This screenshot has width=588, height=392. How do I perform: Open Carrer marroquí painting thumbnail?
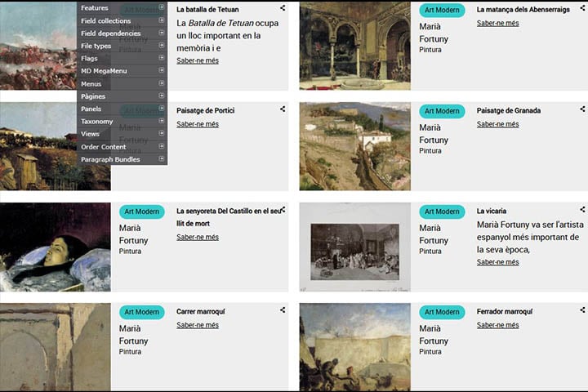coord(56,347)
